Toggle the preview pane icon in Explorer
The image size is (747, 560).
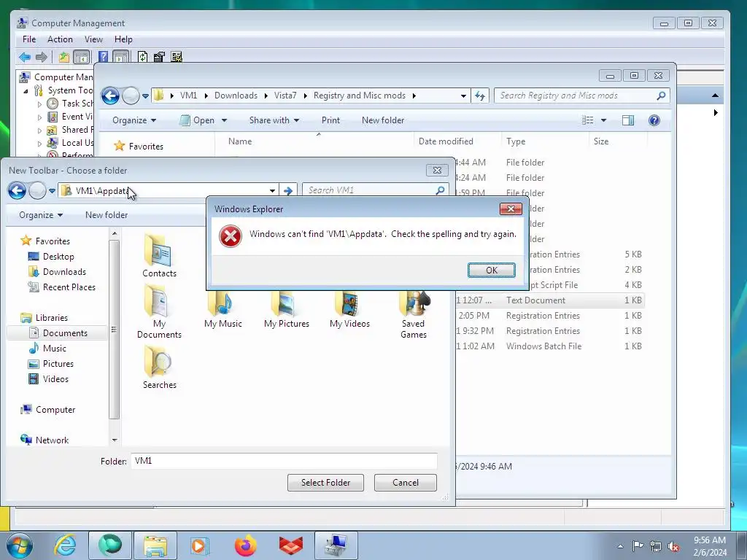[x=628, y=120]
